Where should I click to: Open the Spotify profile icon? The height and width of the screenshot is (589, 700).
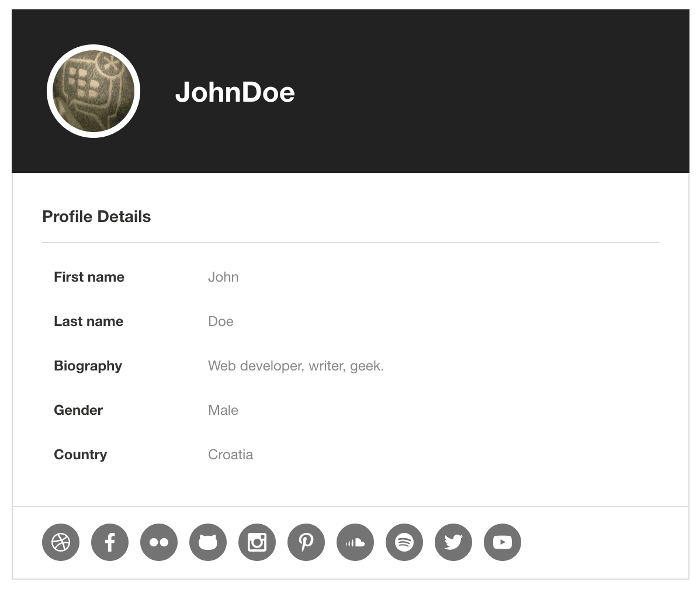(404, 542)
